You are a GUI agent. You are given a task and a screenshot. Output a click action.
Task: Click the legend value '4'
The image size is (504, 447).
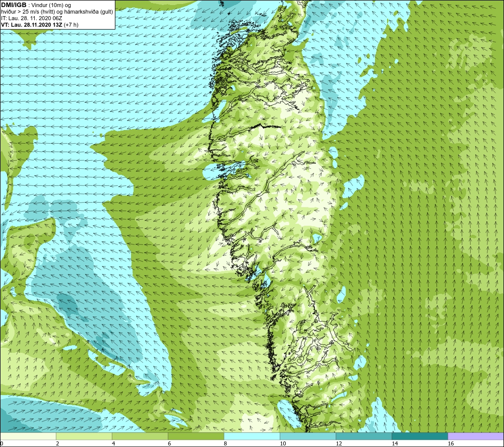(113, 443)
